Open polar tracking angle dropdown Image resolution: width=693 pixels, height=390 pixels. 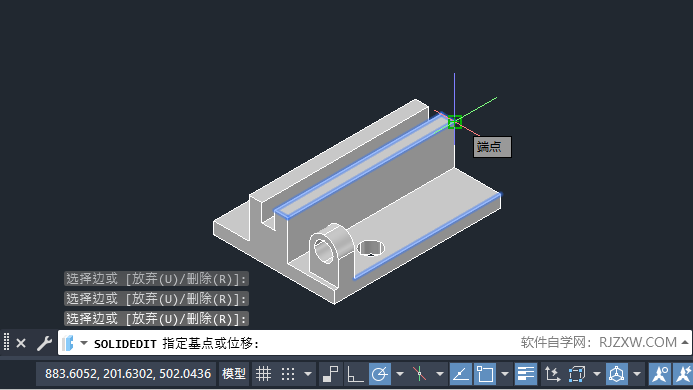[x=400, y=374]
